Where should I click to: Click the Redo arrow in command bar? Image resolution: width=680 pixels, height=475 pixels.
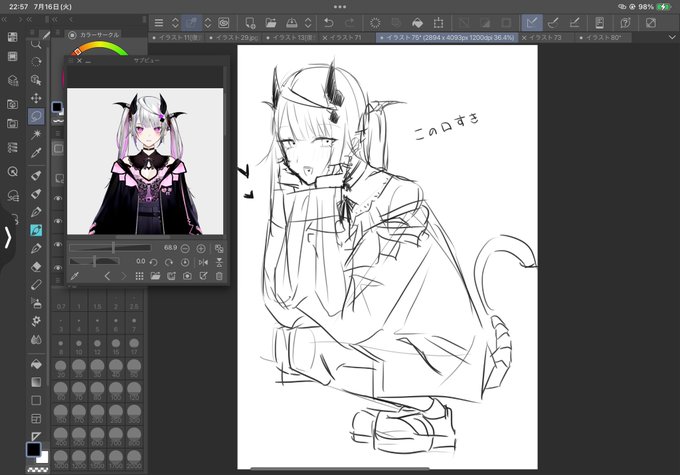click(x=350, y=23)
